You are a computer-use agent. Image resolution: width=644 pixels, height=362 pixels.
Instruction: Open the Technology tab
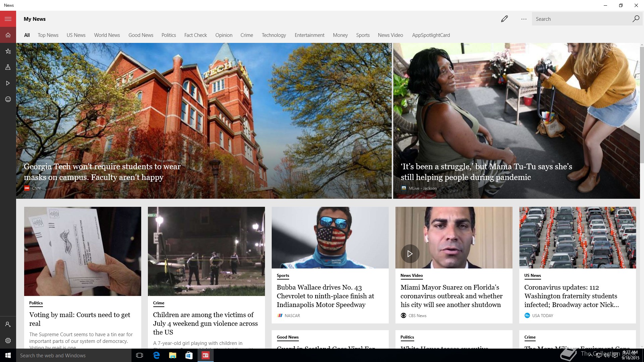pos(274,35)
